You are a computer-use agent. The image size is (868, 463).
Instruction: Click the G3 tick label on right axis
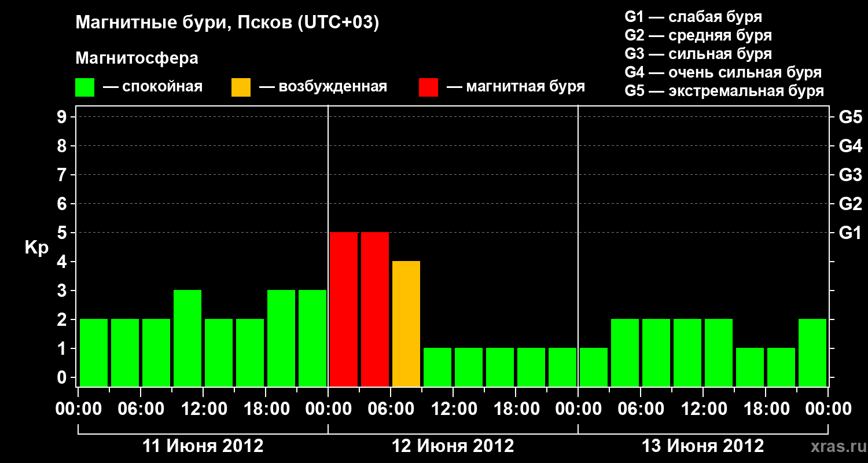850,175
